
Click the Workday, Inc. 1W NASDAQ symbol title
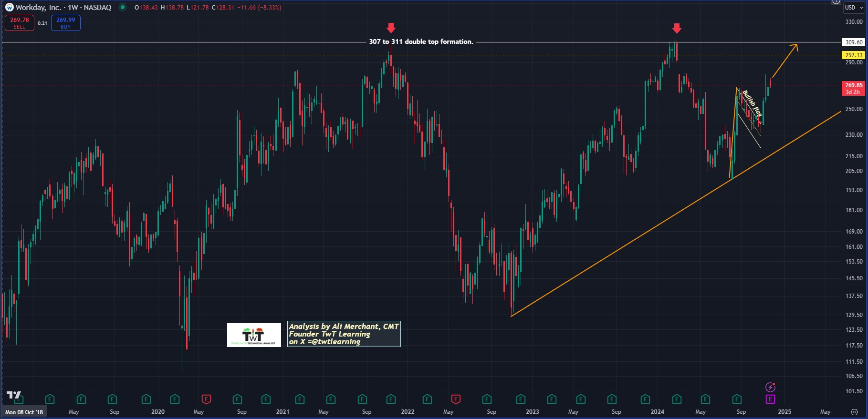coord(63,8)
